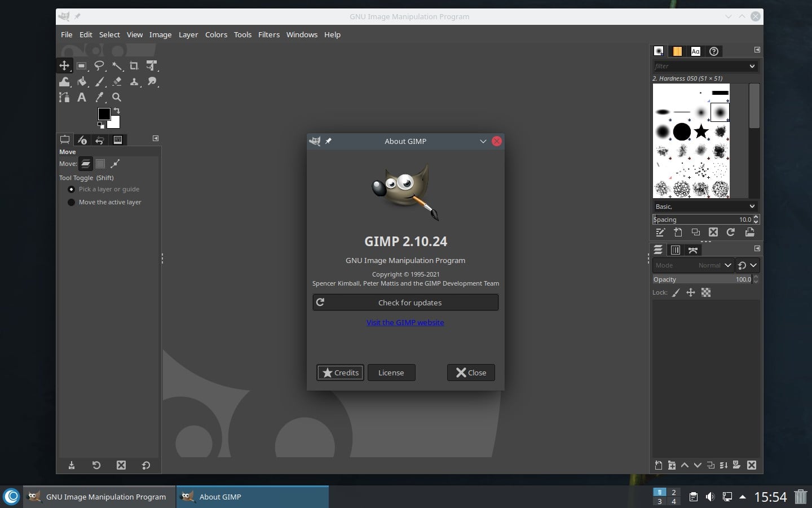Select the Text tool
812x508 pixels.
[82, 97]
